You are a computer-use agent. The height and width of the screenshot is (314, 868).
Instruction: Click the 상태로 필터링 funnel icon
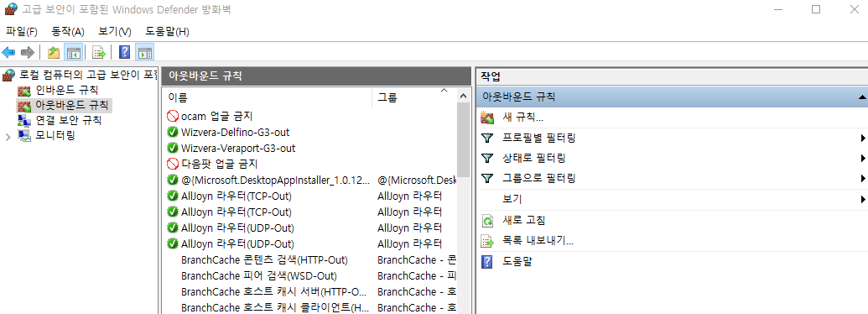[x=487, y=159]
